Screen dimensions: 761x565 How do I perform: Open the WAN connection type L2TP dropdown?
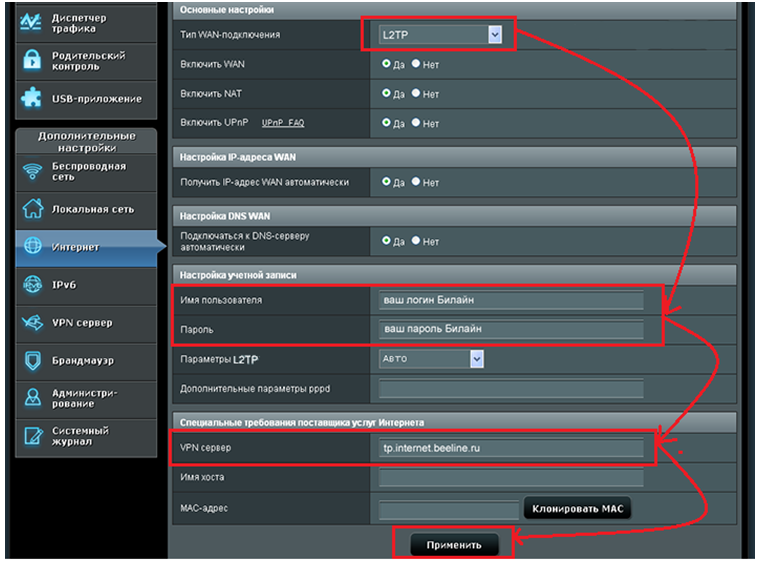(x=440, y=34)
